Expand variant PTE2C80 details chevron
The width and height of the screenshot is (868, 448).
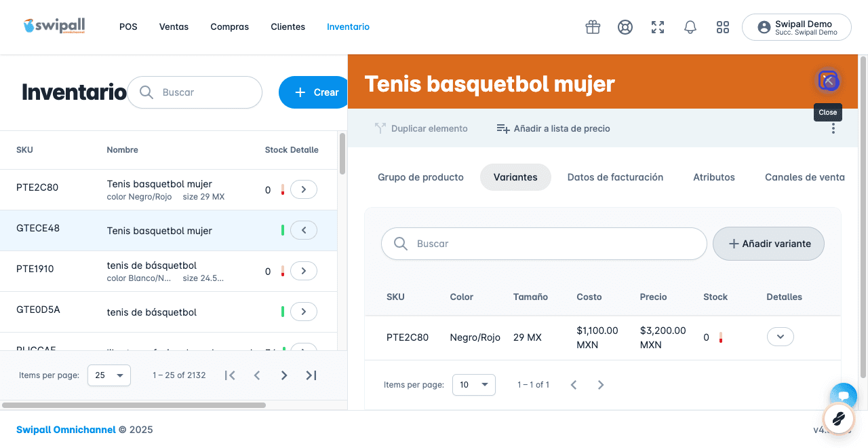[781, 337]
